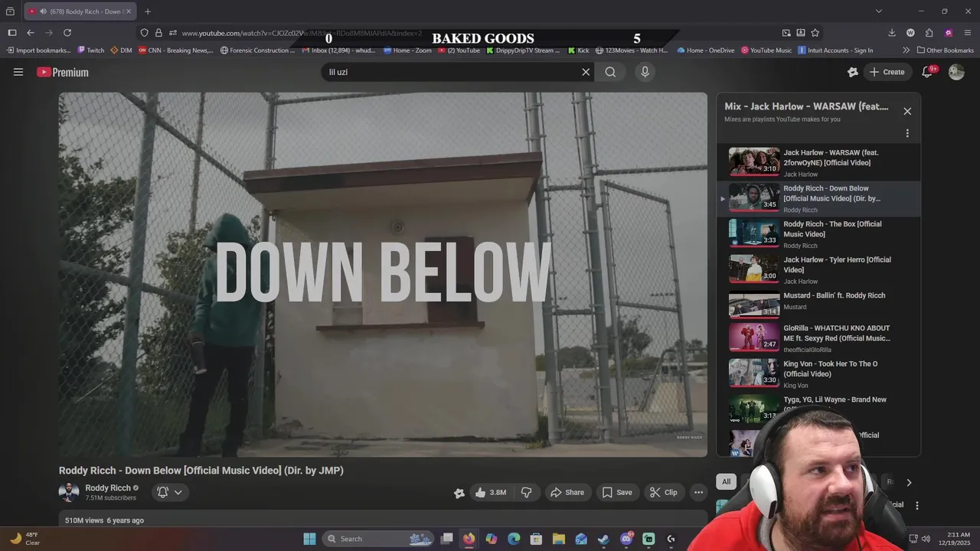Image resolution: width=980 pixels, height=551 pixels.
Task: Open Twitch bookmark
Action: click(91, 51)
